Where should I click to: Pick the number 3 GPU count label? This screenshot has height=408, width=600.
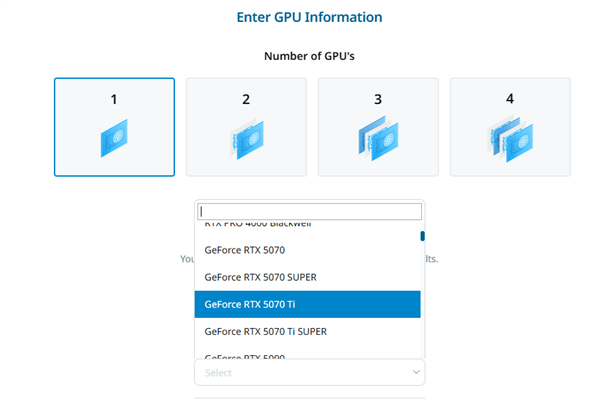pyautogui.click(x=378, y=100)
